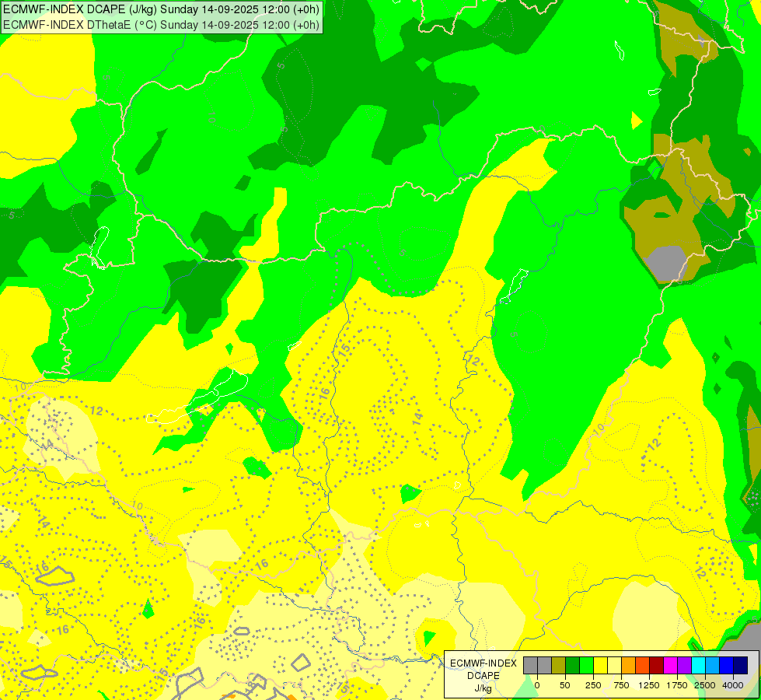Image resolution: width=761 pixels, height=700 pixels.
Task: Click the pale yellow legend swatch
Action: tap(614, 665)
